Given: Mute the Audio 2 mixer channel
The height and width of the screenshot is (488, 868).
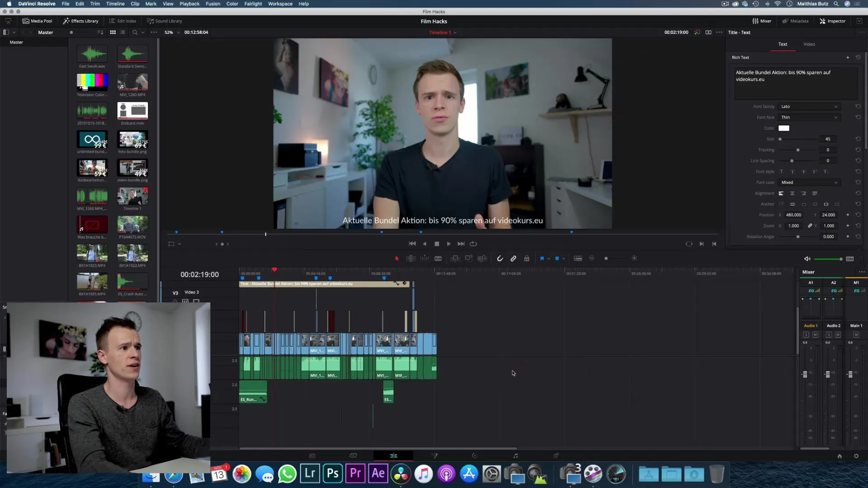Looking at the screenshot, I should pos(838,335).
